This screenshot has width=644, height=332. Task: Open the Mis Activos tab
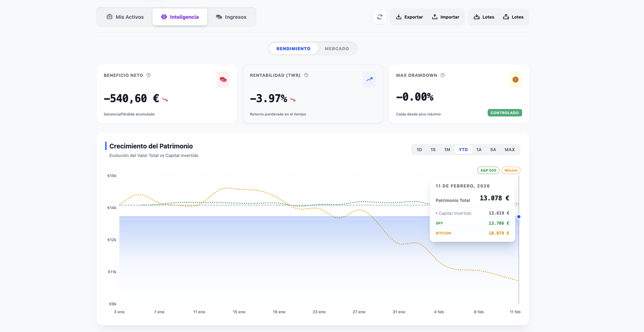coord(125,17)
